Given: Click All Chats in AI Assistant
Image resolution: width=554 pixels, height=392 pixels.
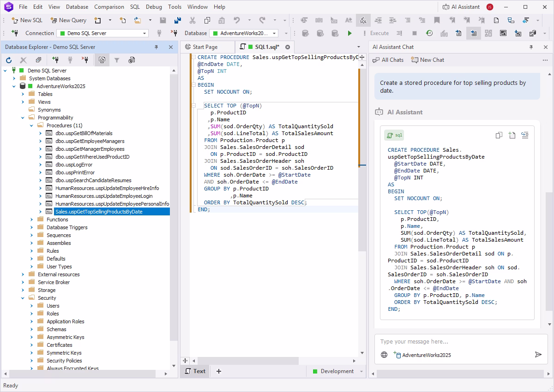Looking at the screenshot, I should pos(388,60).
